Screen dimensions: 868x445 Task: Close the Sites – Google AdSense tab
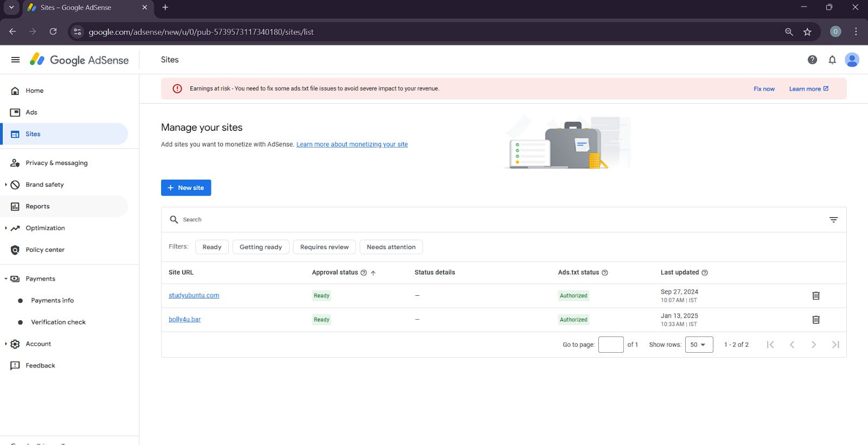144,8
